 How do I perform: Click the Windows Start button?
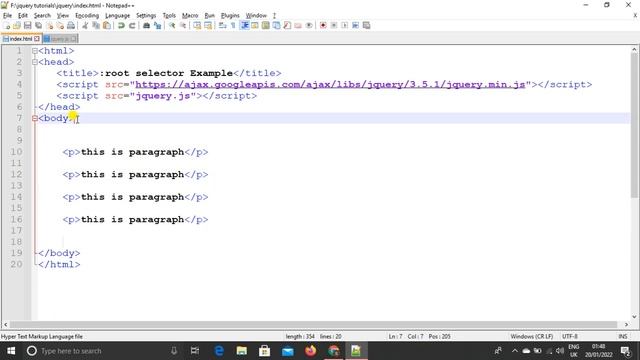click(11, 351)
